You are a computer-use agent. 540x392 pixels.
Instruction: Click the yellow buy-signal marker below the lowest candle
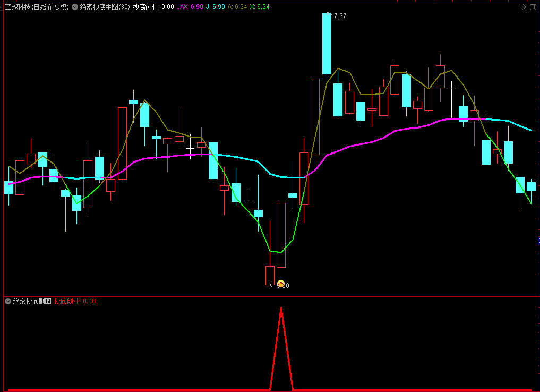281,284
